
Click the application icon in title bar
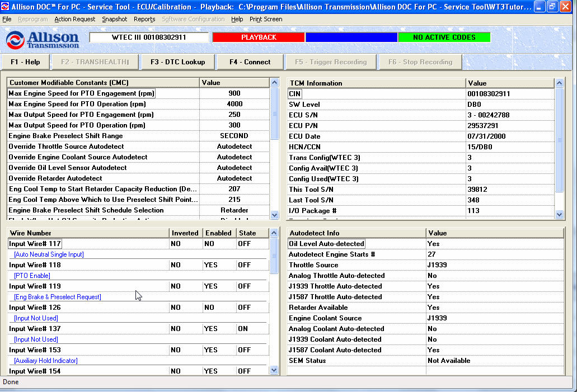5,6
